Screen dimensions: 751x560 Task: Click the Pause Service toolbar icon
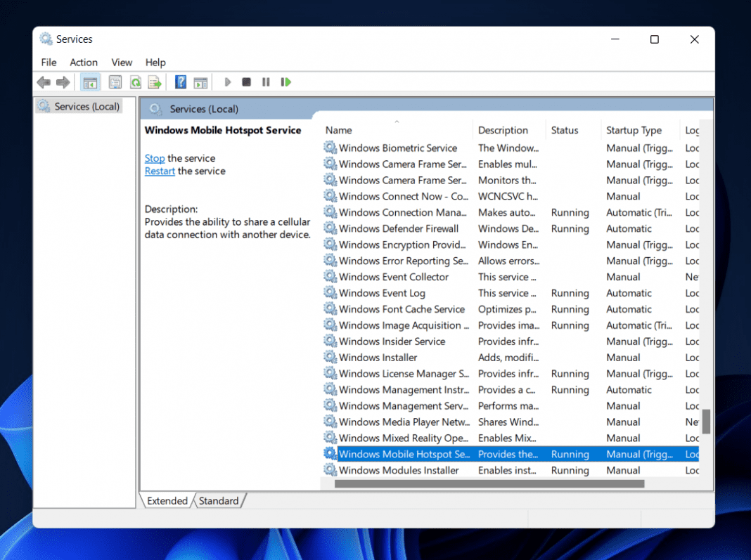tap(265, 82)
